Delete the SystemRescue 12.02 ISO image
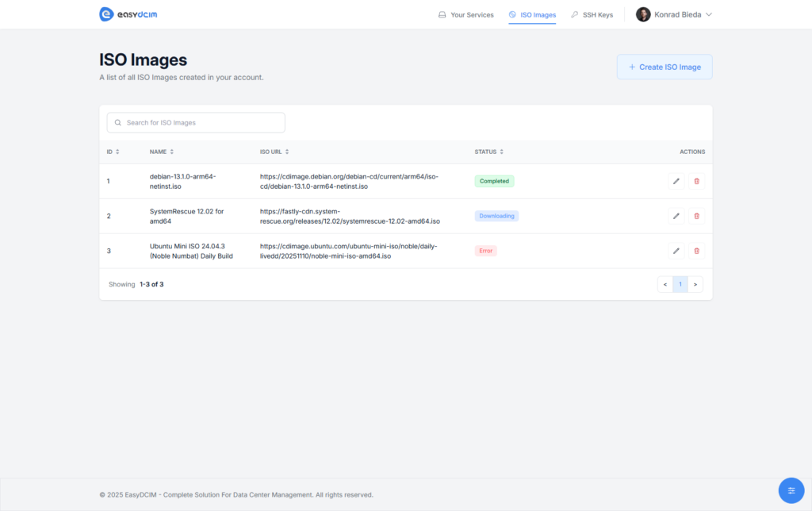The width and height of the screenshot is (812, 511). point(696,216)
